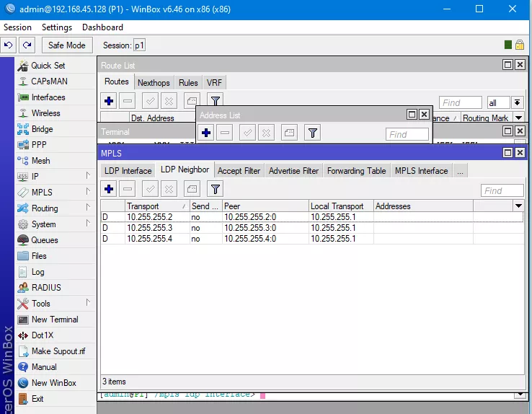Click the padlock icon in the toolbar
The height and width of the screenshot is (414, 532).
[x=520, y=45]
